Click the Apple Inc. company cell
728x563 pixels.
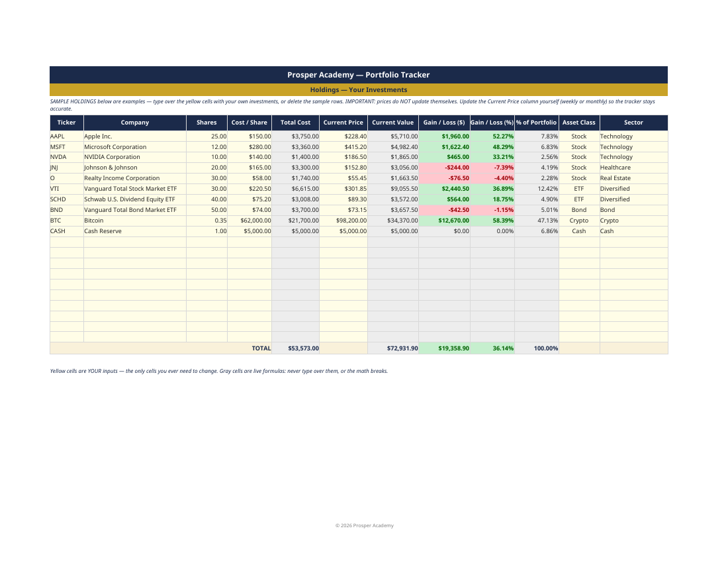(134, 136)
